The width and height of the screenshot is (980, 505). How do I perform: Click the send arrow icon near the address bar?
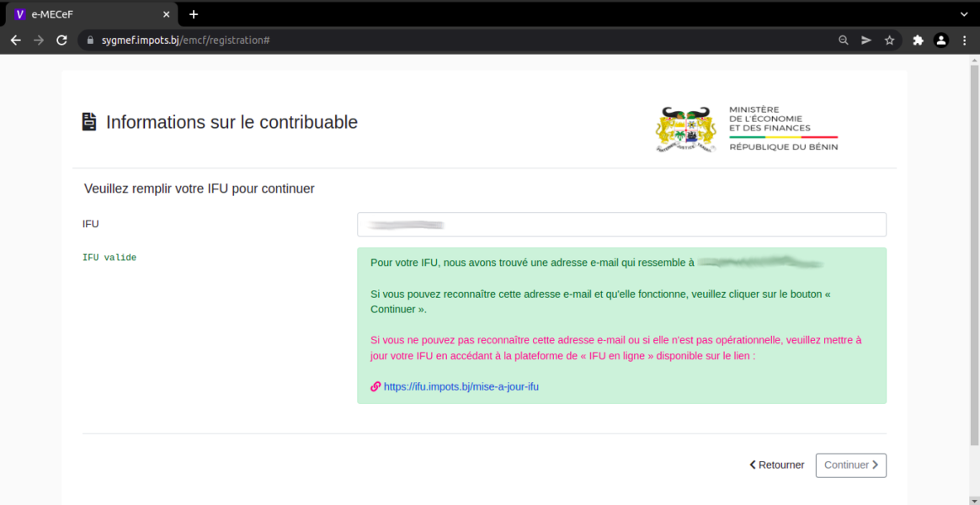[x=866, y=40]
